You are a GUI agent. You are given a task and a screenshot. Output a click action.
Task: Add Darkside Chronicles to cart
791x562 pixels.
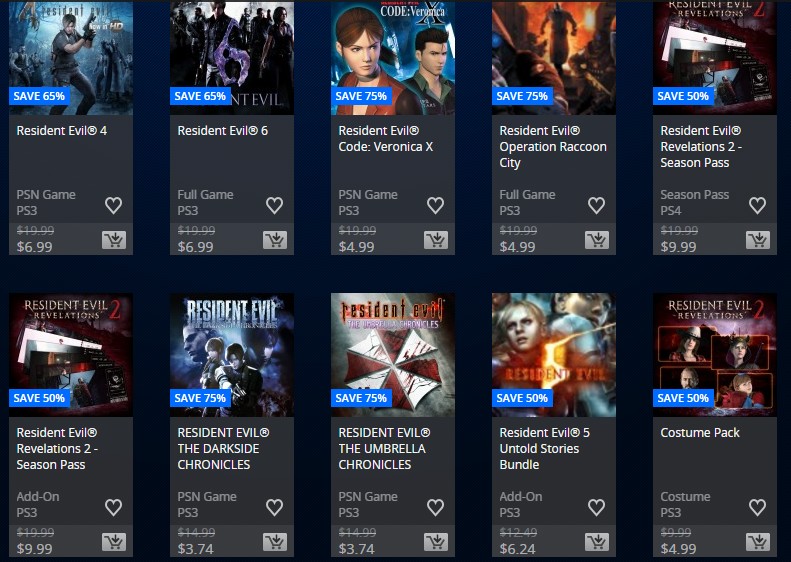click(x=275, y=542)
